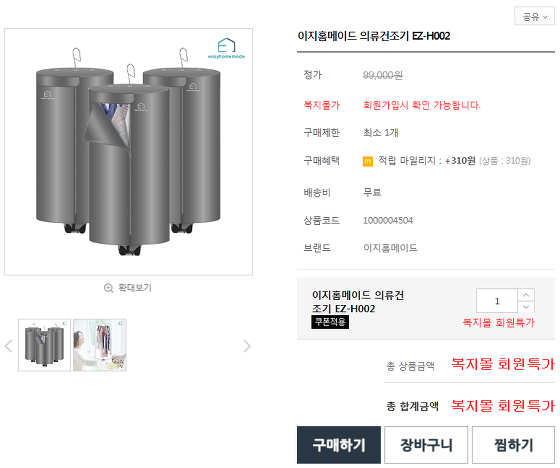The width and height of the screenshot is (560, 468).
Task: Add item with the 장바구니 button
Action: click(426, 445)
